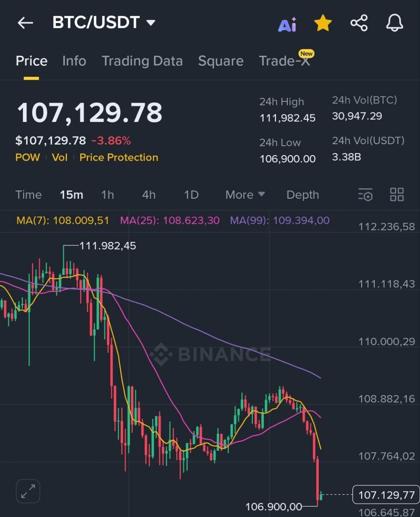Select the 4h timeframe
The height and width of the screenshot is (517, 420).
(148, 195)
